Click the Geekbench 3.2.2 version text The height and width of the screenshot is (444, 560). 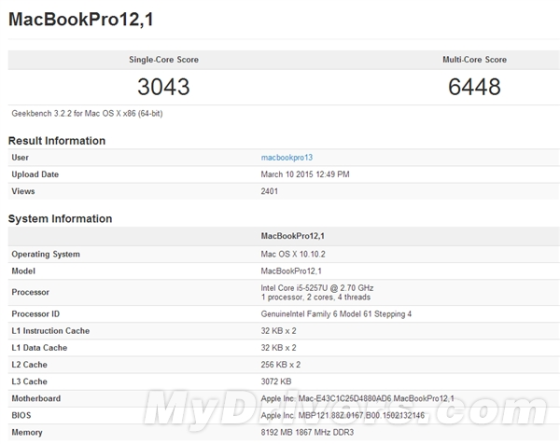[87, 114]
